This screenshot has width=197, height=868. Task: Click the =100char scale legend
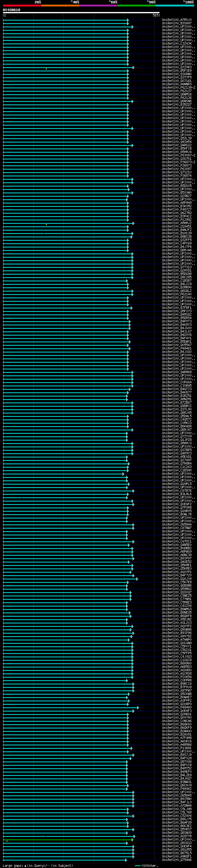[147, 865]
